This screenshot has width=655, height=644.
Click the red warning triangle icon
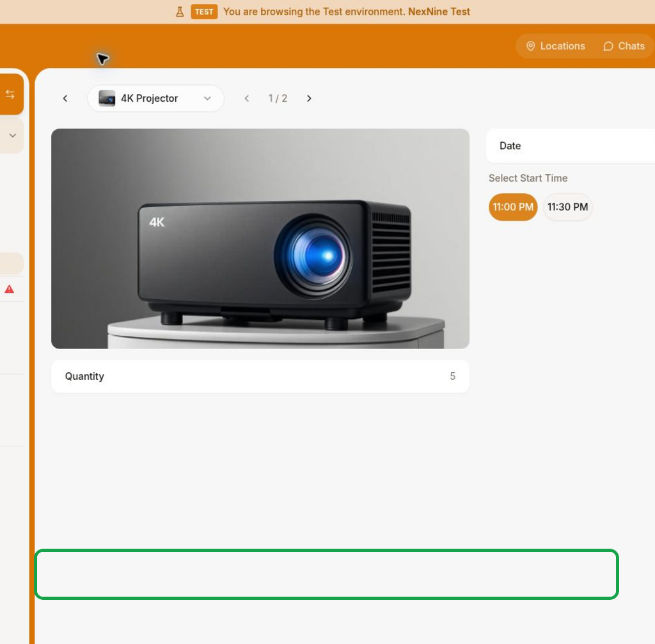coord(9,289)
